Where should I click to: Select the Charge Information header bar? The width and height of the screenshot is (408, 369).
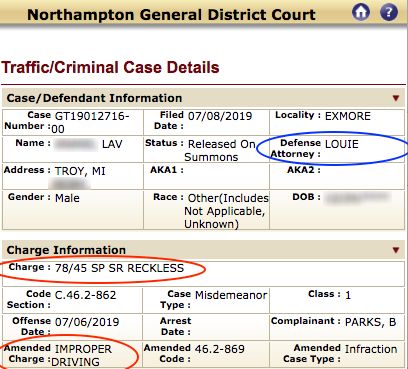click(x=203, y=250)
